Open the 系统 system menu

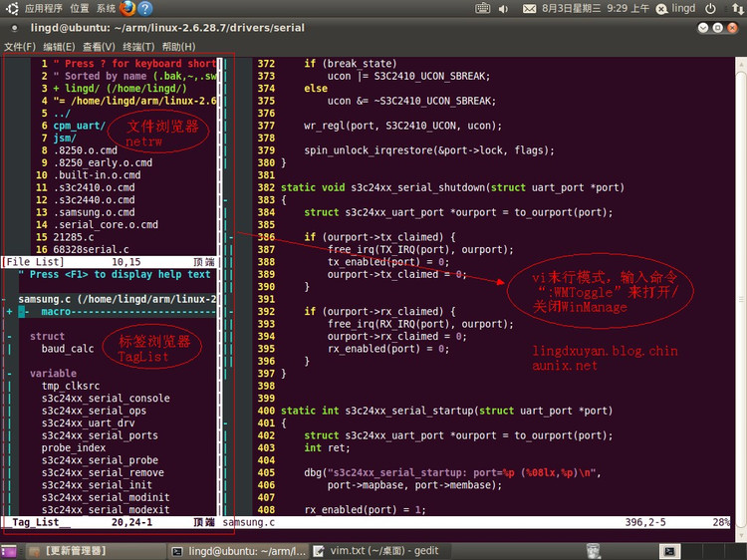click(x=106, y=9)
